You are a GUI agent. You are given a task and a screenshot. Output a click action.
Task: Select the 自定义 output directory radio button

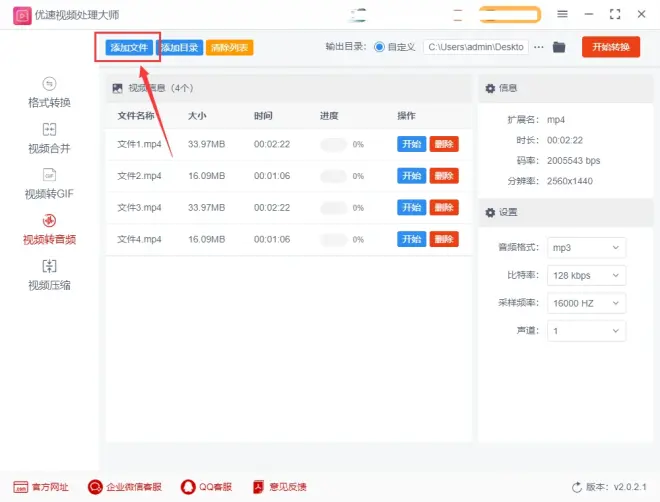point(379,47)
